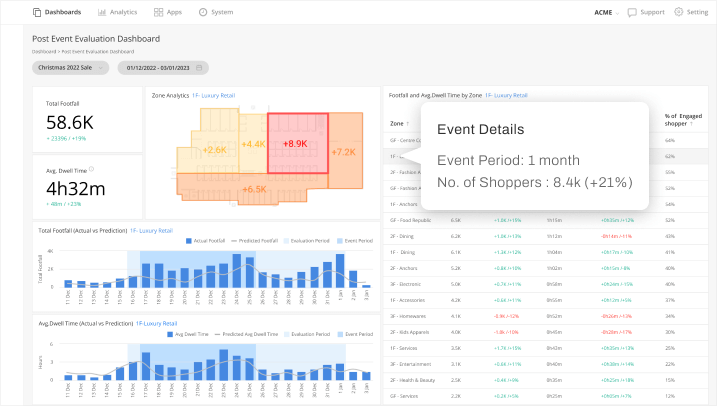Click the 1F- Luxury Retail link beside Zone Analytics
This screenshot has height=406, width=717.
click(214, 96)
